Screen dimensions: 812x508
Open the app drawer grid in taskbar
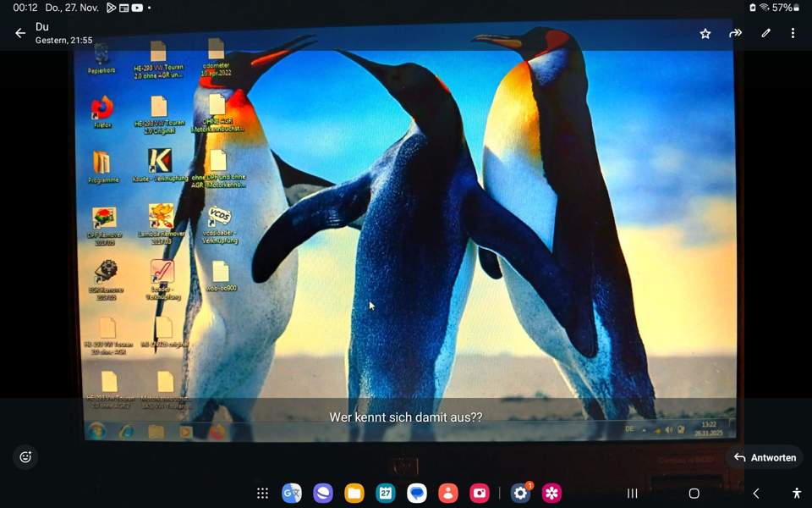(262, 494)
